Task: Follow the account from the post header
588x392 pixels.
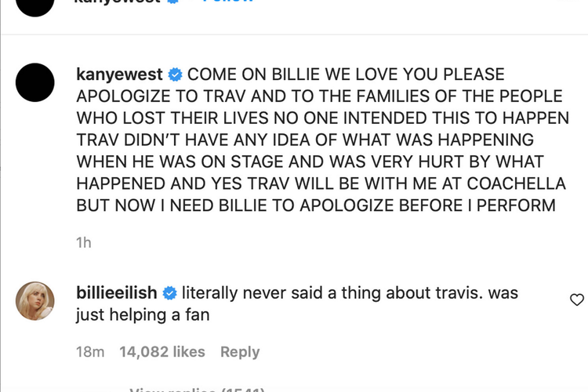Action: coord(227,2)
